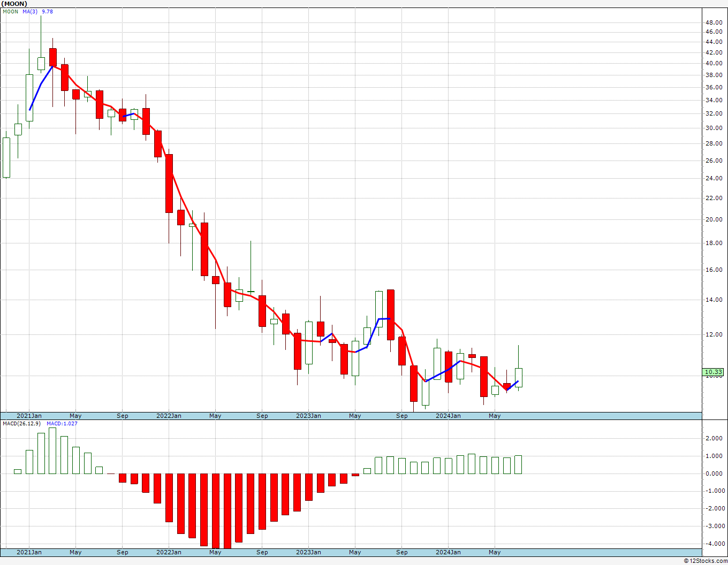Image resolution: width=728 pixels, height=565 pixels.
Task: Click the latest green candlestick near 10.33
Action: click(518, 377)
